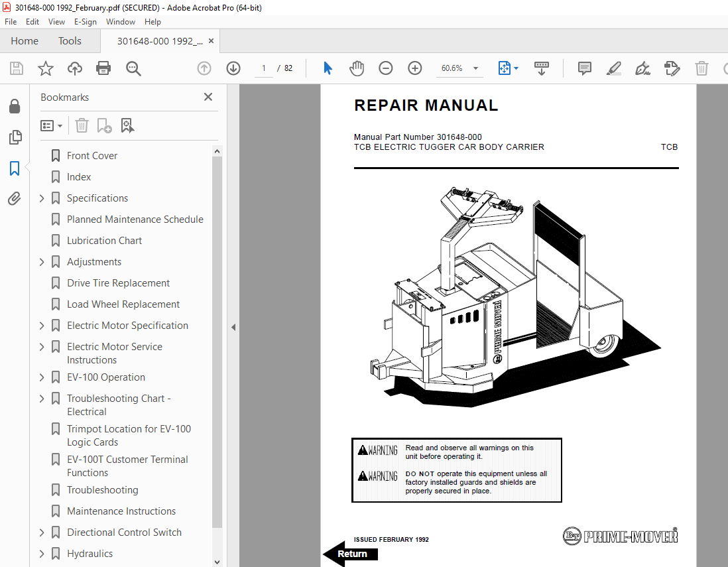The width and height of the screenshot is (728, 567).
Task: Open the zoom level dropdown
Action: pyautogui.click(x=475, y=68)
